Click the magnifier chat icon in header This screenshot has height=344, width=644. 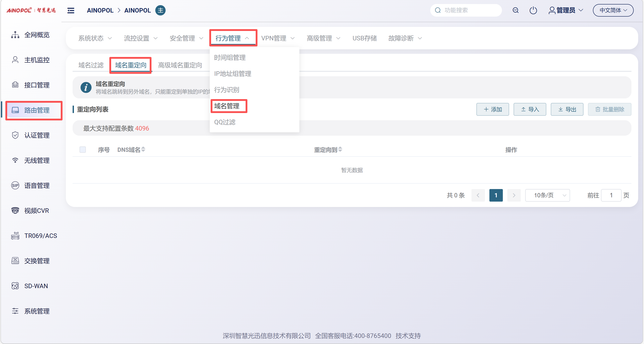click(516, 11)
